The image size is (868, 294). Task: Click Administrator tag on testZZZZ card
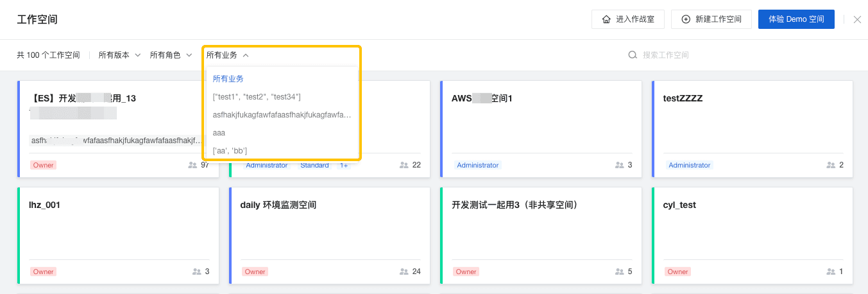690,165
